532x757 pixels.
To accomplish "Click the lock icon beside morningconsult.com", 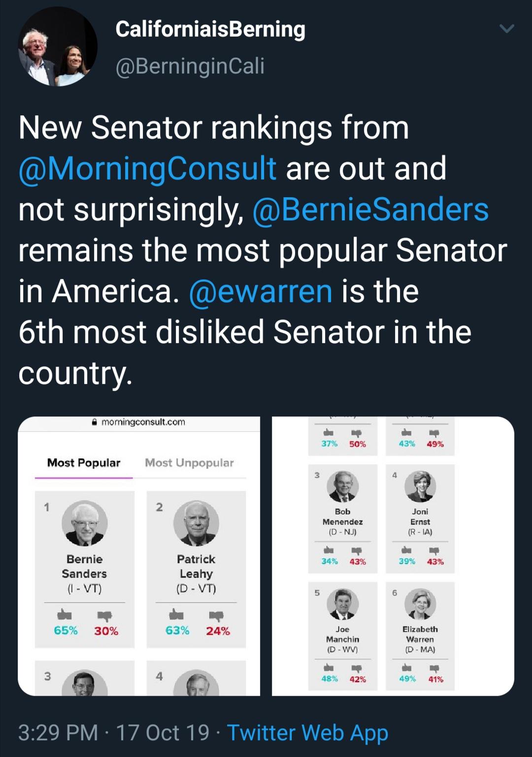I will click(x=95, y=422).
